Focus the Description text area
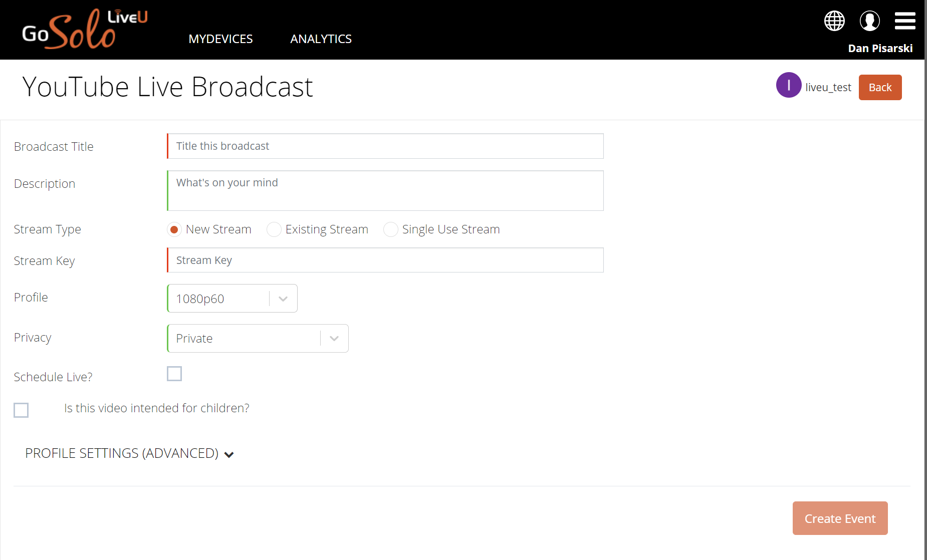 coord(385,190)
